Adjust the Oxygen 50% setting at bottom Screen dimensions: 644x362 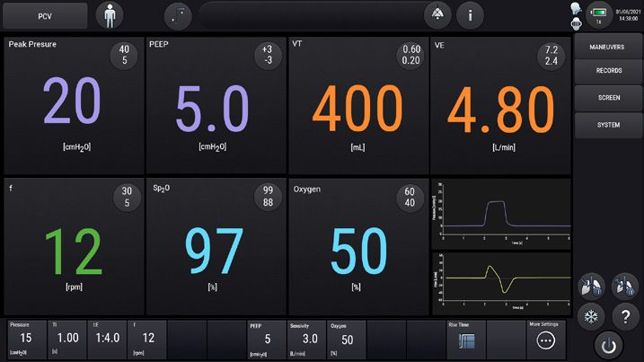point(347,339)
